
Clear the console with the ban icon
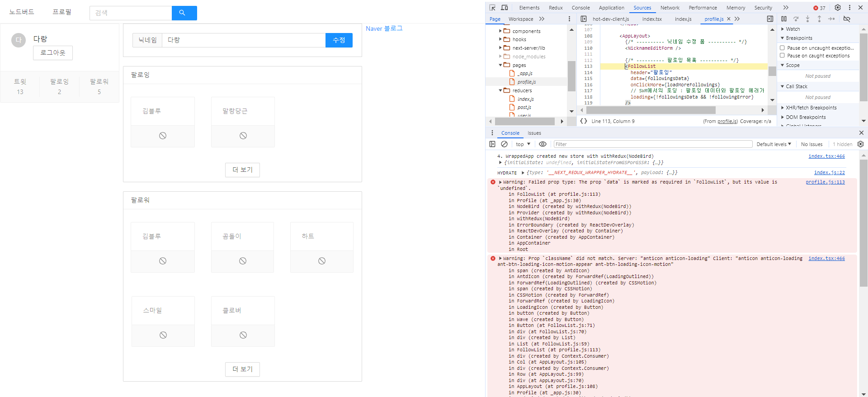point(505,144)
